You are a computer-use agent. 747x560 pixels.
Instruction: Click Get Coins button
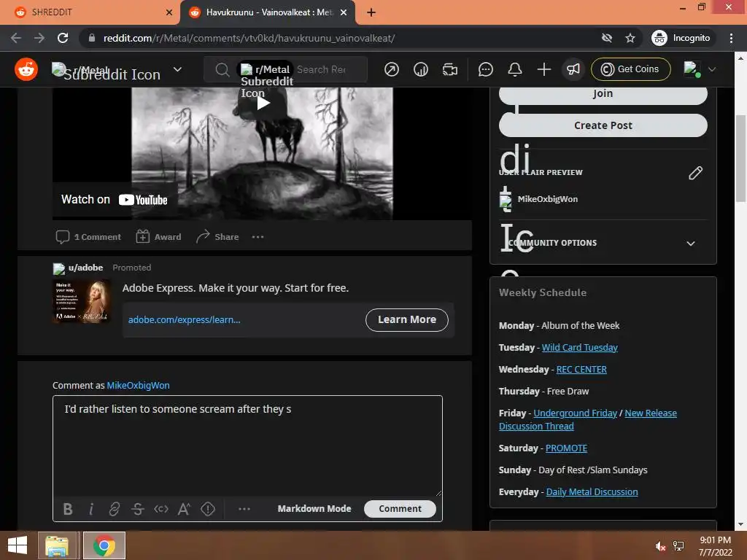coord(630,69)
